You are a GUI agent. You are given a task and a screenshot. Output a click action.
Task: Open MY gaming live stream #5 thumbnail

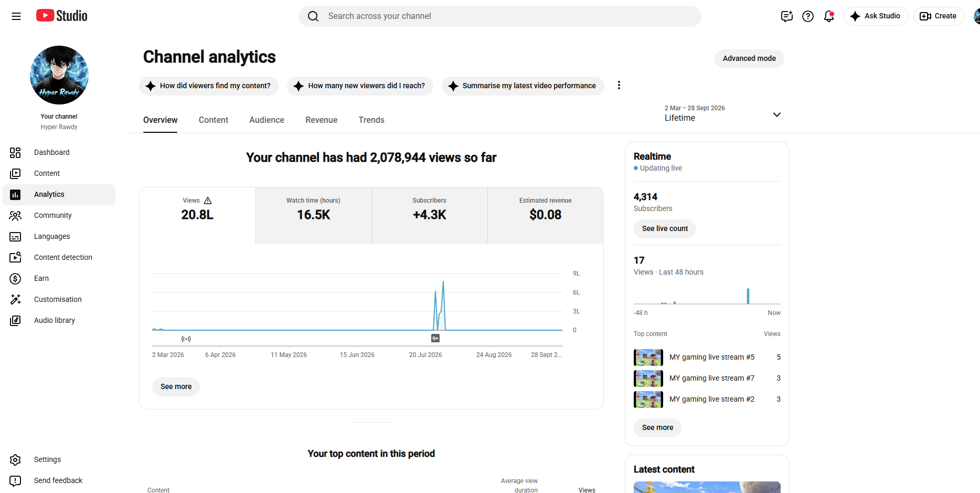click(648, 358)
